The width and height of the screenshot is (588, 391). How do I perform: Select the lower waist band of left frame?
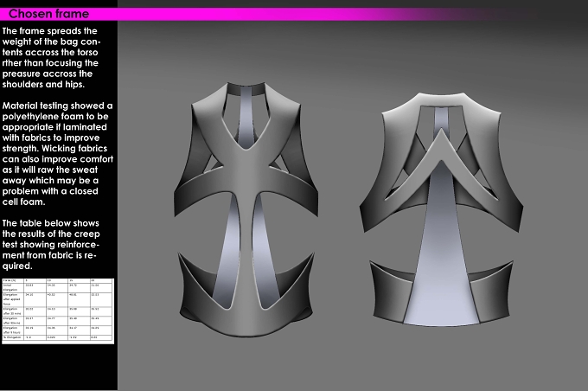tap(246, 313)
